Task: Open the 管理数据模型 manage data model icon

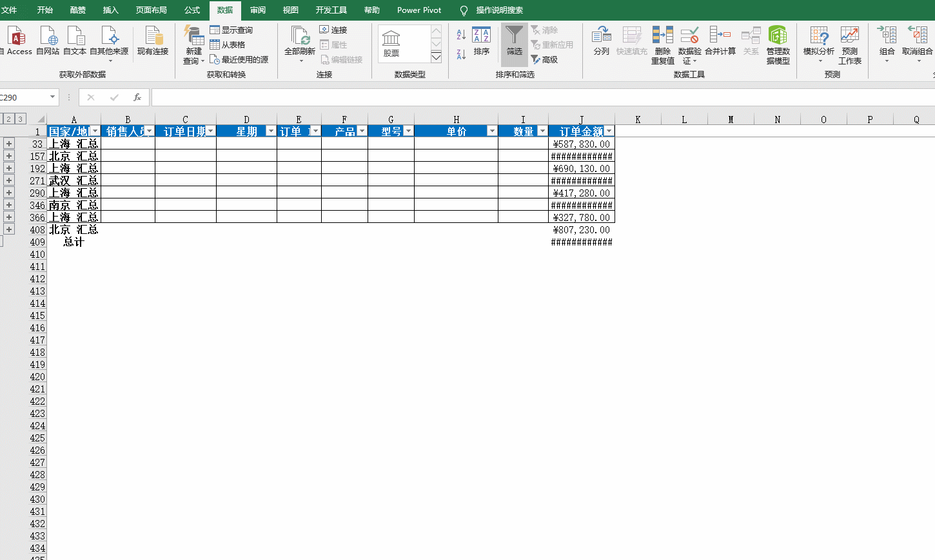Action: (778, 45)
